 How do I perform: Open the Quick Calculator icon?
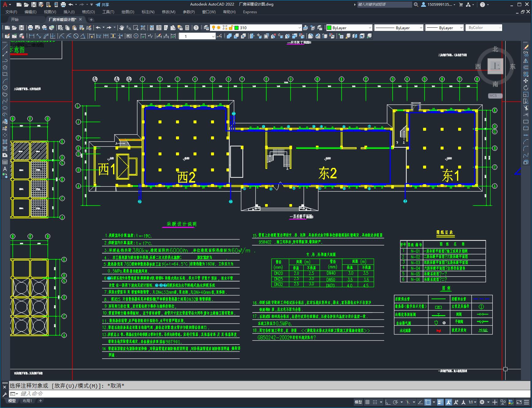(x=187, y=28)
